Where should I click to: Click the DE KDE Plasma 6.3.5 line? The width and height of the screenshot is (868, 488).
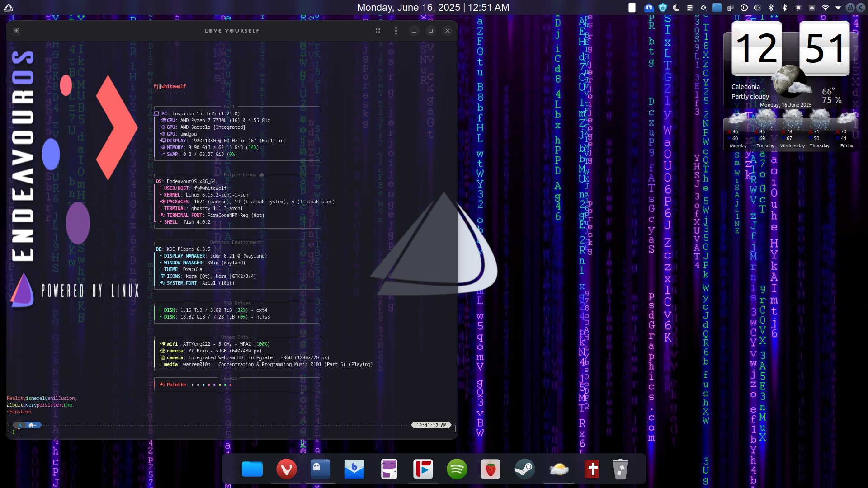[x=183, y=249]
